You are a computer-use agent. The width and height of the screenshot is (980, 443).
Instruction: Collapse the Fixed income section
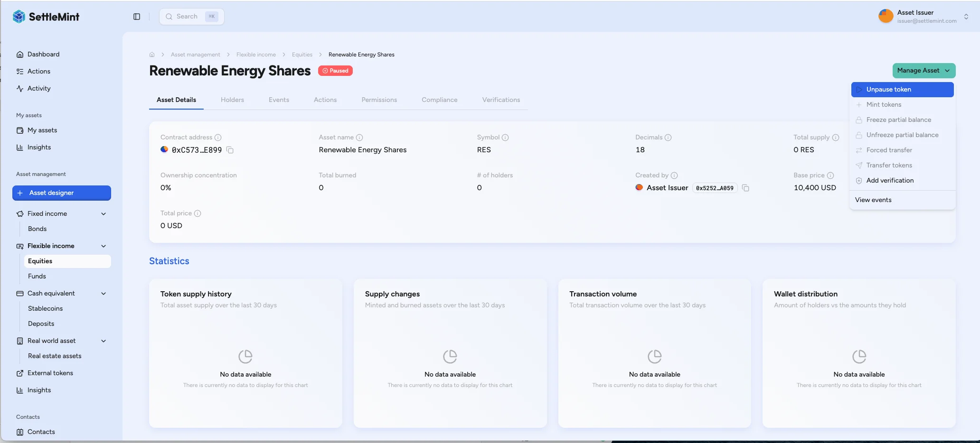[104, 214]
